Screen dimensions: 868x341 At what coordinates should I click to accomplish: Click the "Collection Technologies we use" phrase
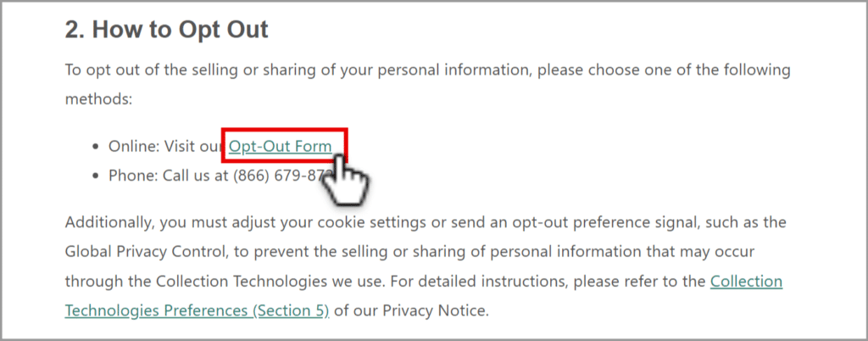(269, 282)
